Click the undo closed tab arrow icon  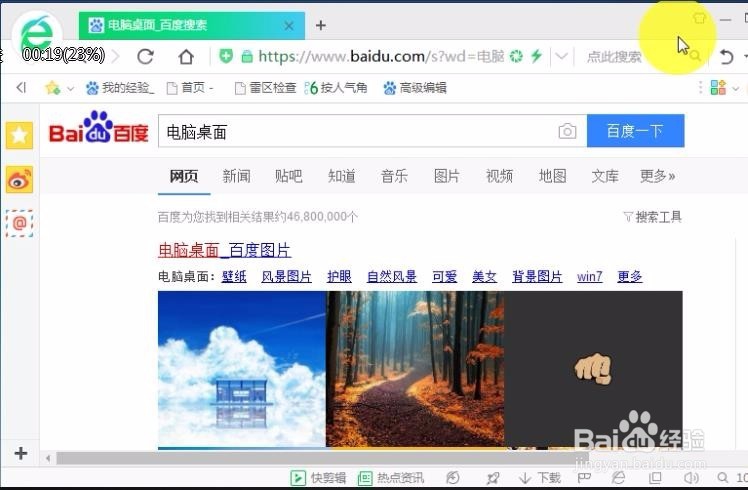726,57
